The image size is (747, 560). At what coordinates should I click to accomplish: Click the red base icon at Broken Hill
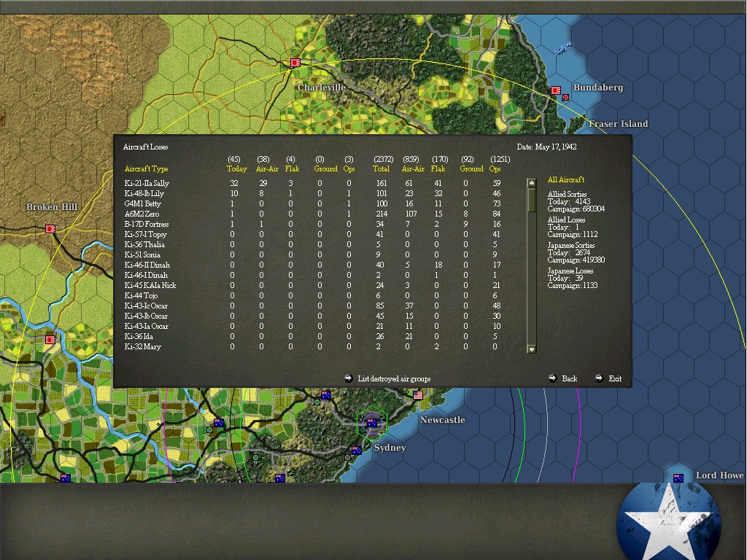pyautogui.click(x=49, y=228)
